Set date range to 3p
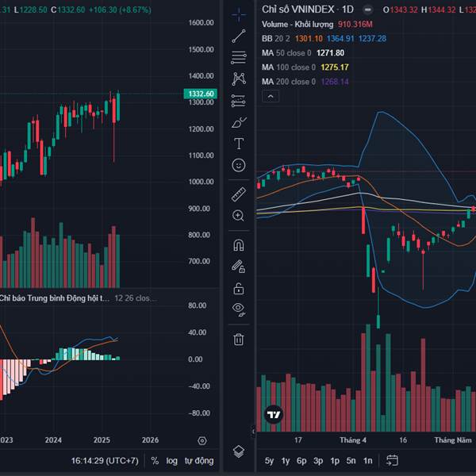The image size is (476, 476). coord(318,461)
